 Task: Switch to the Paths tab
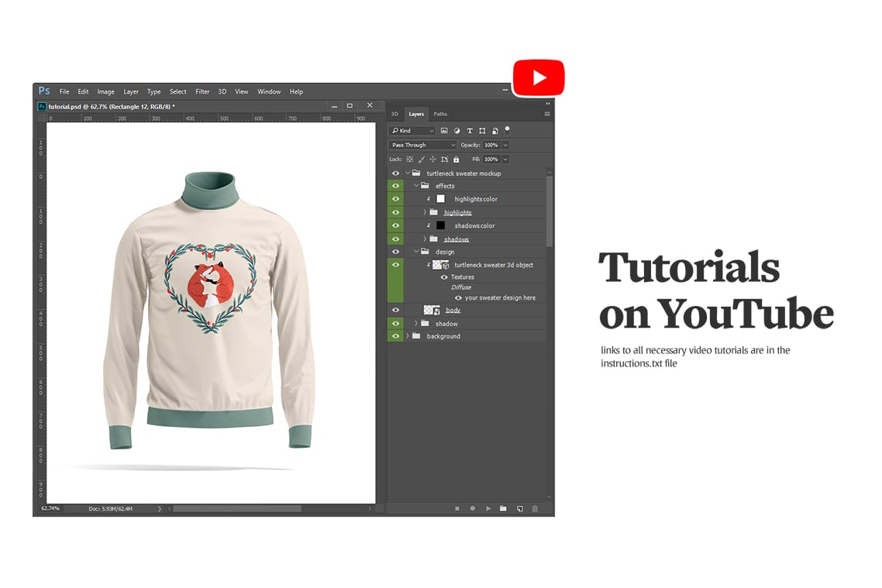439,114
